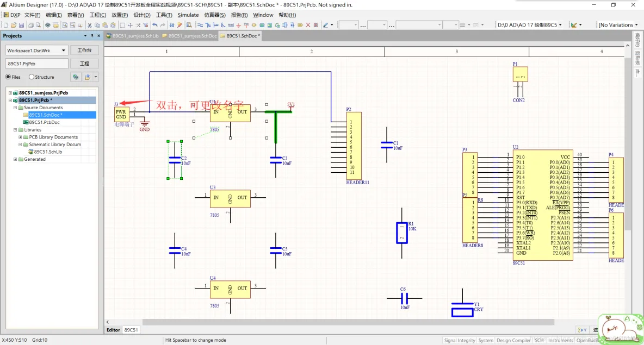Screen dimensions: 644x345
Task: Click the 89C51.PrjPcb project name field
Action: click(36, 64)
